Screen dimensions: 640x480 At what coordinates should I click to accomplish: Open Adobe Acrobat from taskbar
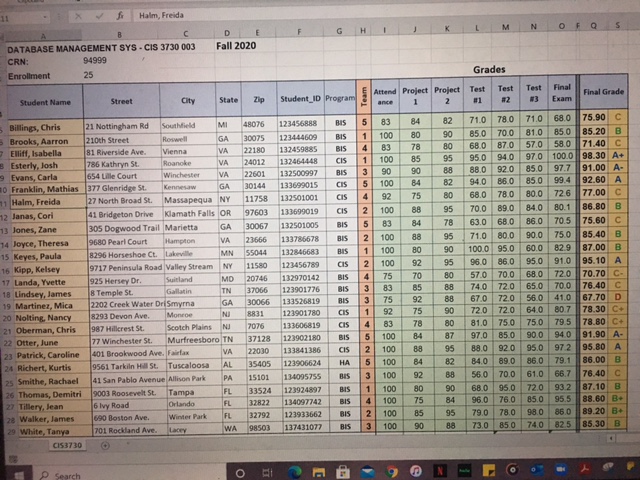click(x=585, y=469)
